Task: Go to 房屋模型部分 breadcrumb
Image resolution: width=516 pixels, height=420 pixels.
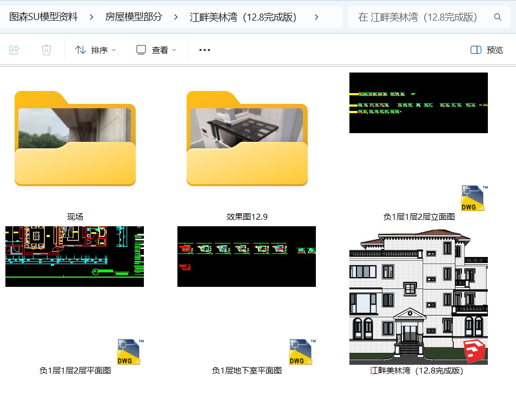Action: point(134,17)
